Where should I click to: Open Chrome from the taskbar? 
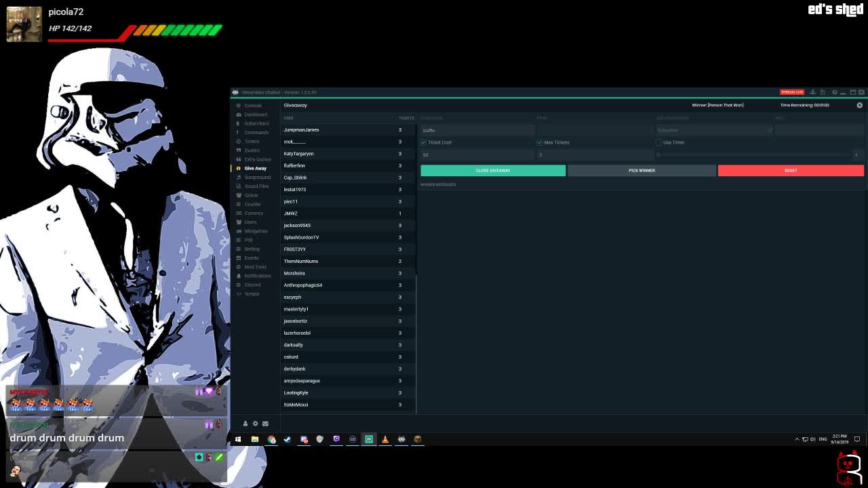[x=271, y=439]
